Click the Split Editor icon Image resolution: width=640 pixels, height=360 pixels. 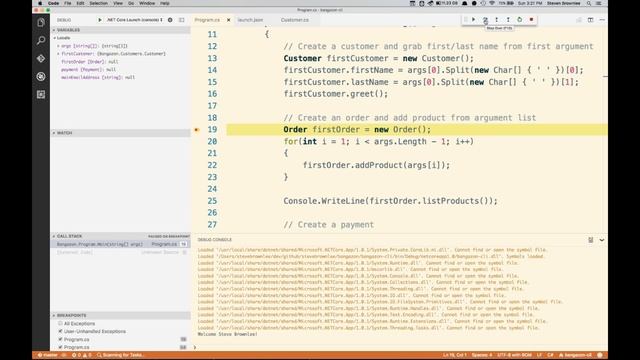[x=591, y=20]
